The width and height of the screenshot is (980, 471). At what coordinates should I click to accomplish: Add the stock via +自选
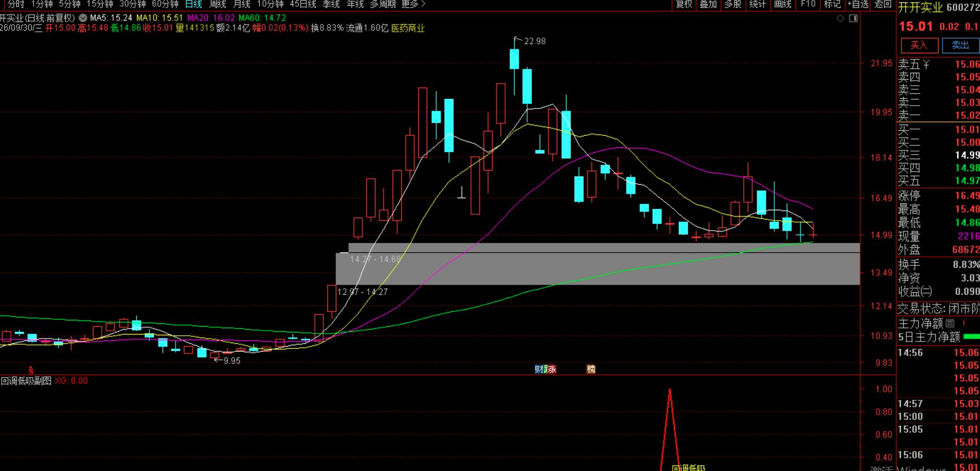click(858, 4)
